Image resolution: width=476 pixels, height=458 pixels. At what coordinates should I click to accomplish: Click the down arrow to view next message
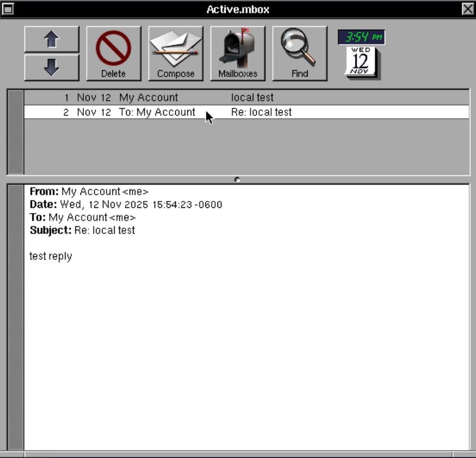pyautogui.click(x=51, y=67)
